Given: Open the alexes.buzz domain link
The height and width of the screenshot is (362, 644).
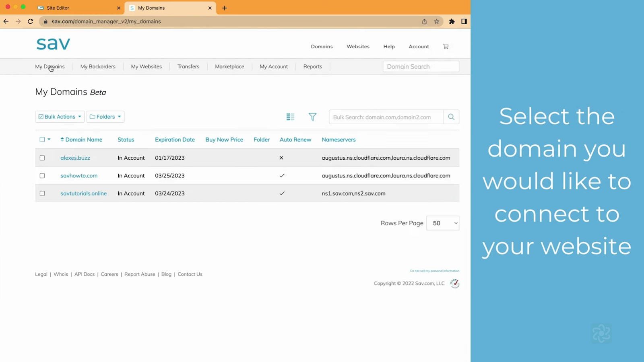Looking at the screenshot, I should pyautogui.click(x=75, y=158).
